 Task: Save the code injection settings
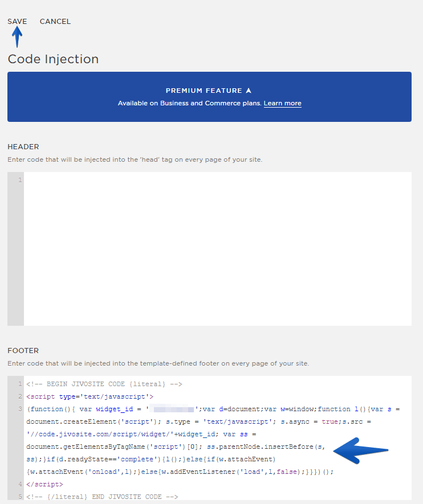click(x=17, y=22)
